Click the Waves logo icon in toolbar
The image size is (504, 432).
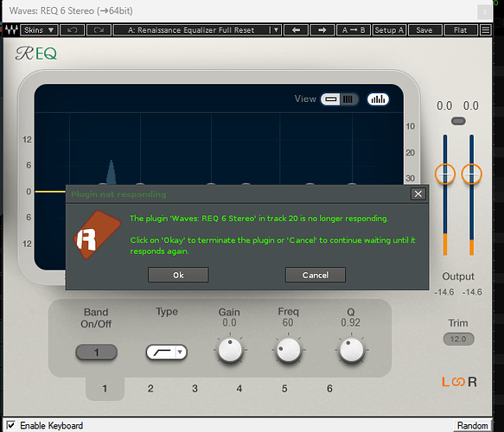pos(11,30)
